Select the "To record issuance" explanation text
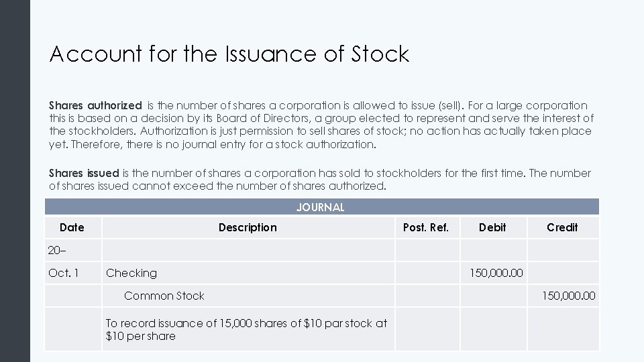 point(246,329)
